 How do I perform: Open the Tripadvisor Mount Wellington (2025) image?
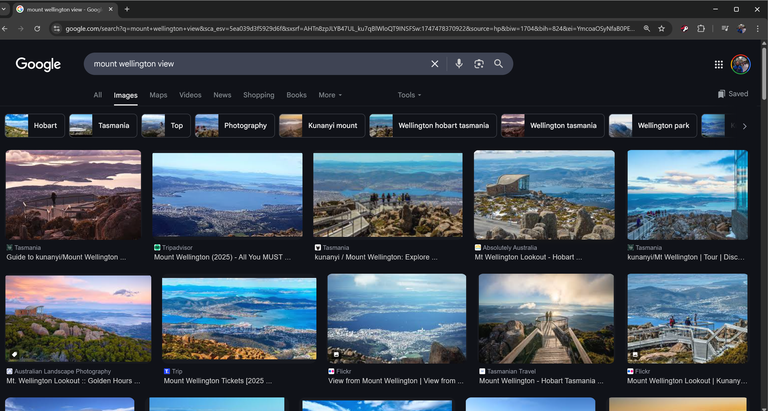227,194
